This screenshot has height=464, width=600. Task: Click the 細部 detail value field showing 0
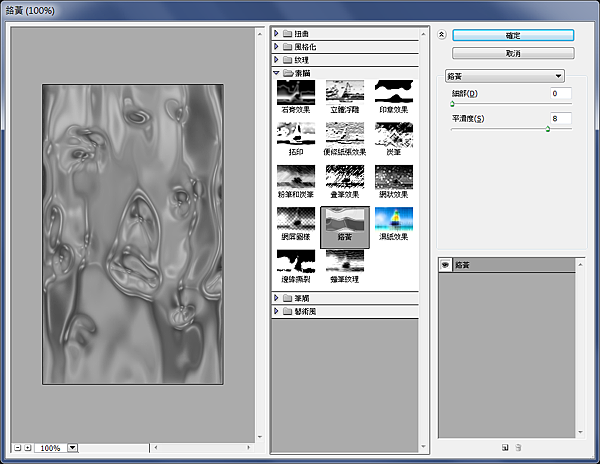tap(561, 93)
